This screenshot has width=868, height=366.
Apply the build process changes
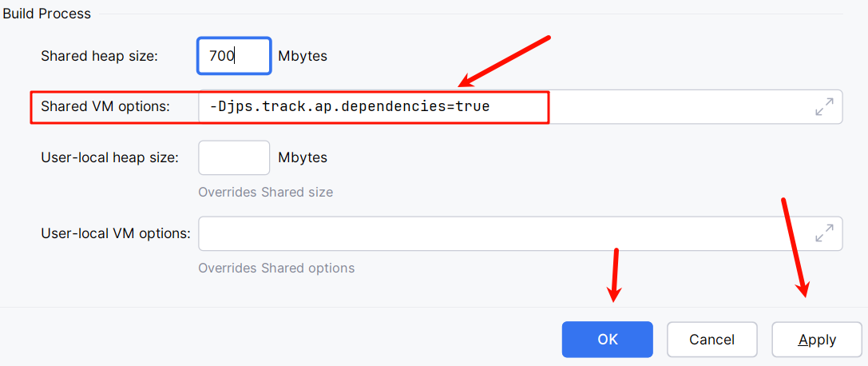tap(817, 340)
